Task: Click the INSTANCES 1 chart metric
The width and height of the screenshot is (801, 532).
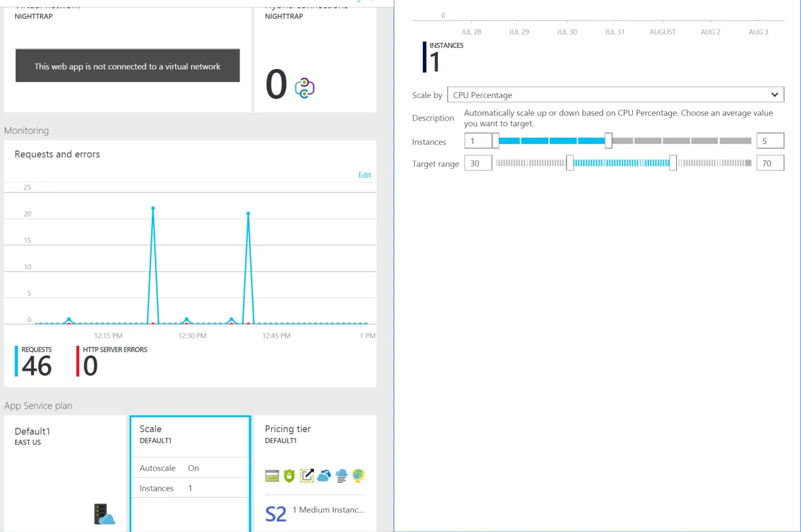Action: point(444,57)
